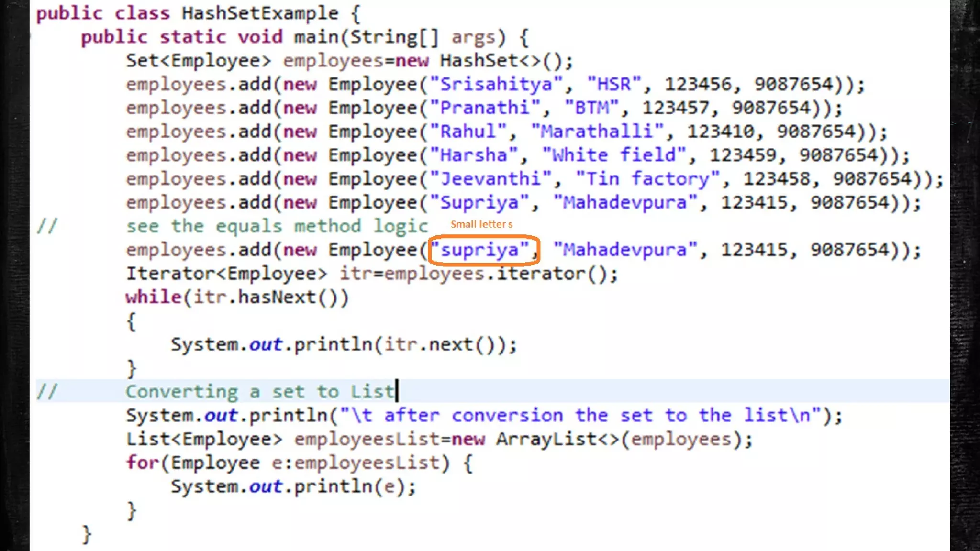Click the "Pranathi" string literal
Viewport: 980px width, 551px height.
coord(485,108)
